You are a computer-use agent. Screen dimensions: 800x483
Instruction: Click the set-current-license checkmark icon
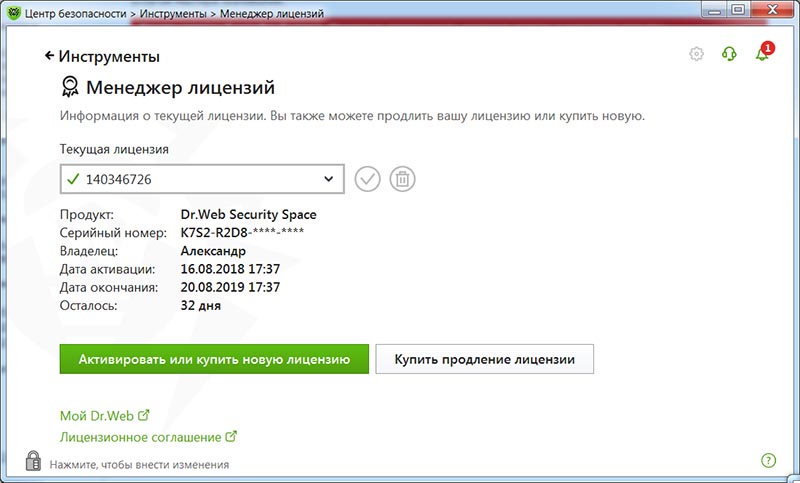[x=368, y=179]
